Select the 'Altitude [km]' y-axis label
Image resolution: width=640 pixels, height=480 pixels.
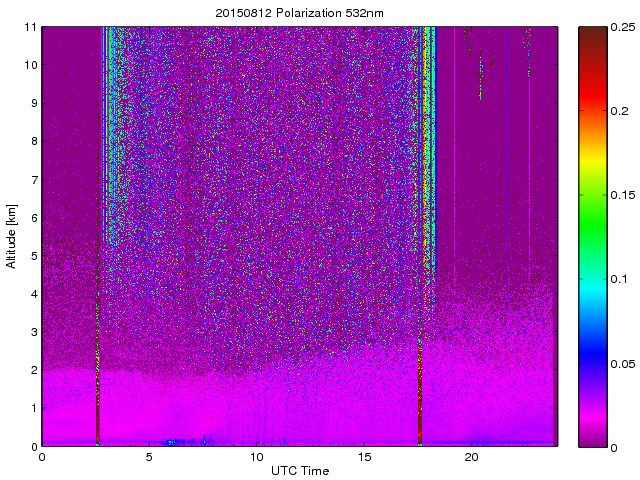(12, 236)
